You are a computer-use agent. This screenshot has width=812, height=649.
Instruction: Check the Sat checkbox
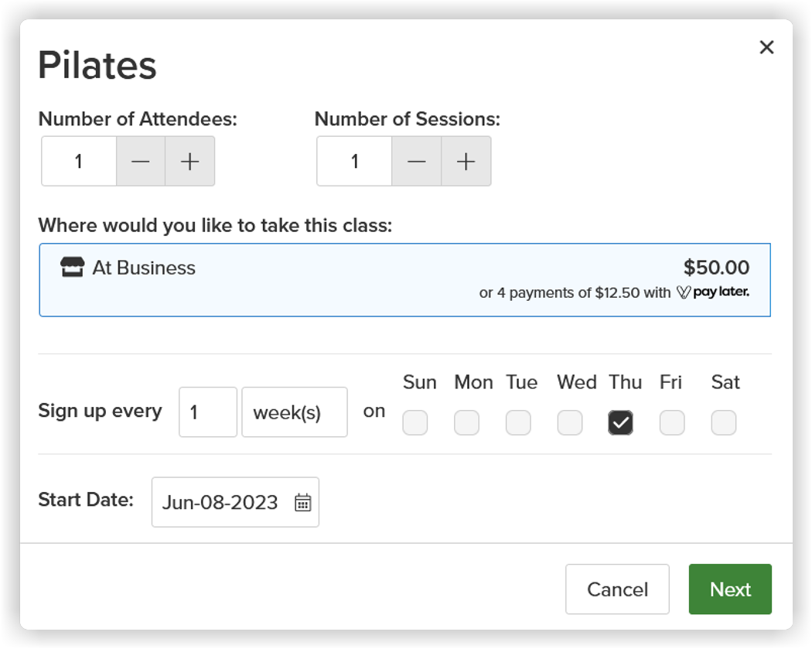[x=723, y=422]
